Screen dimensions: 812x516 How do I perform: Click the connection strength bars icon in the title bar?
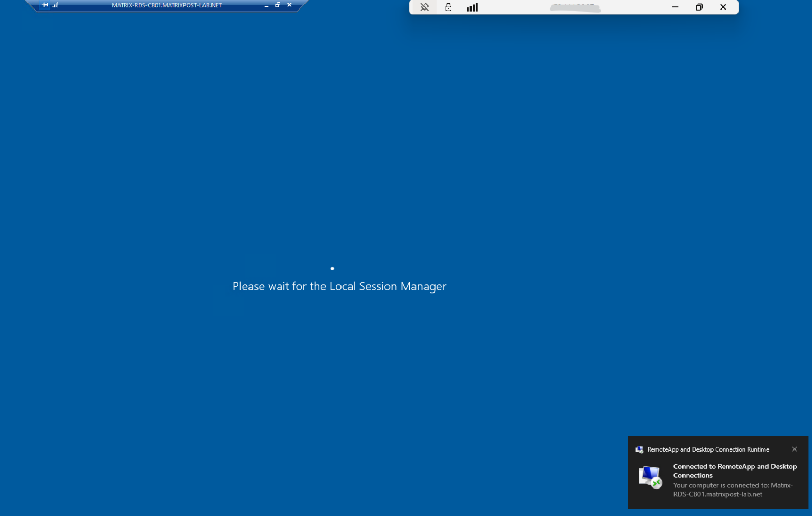click(472, 7)
